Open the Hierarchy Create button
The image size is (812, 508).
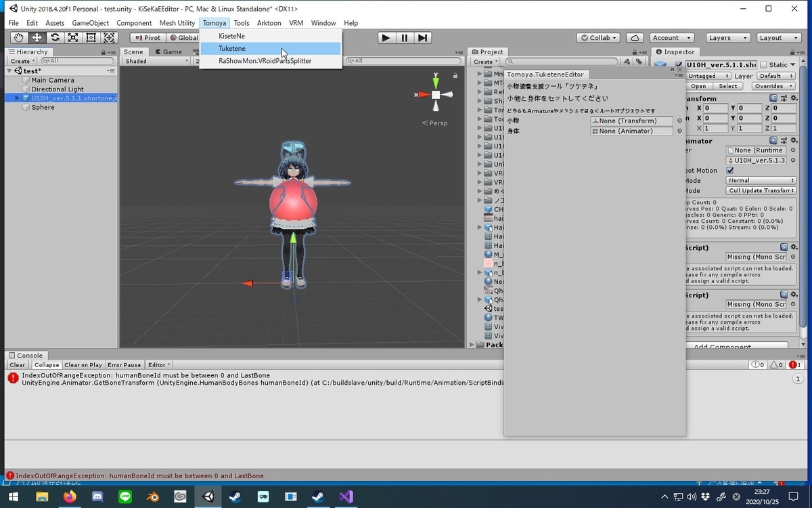point(21,61)
